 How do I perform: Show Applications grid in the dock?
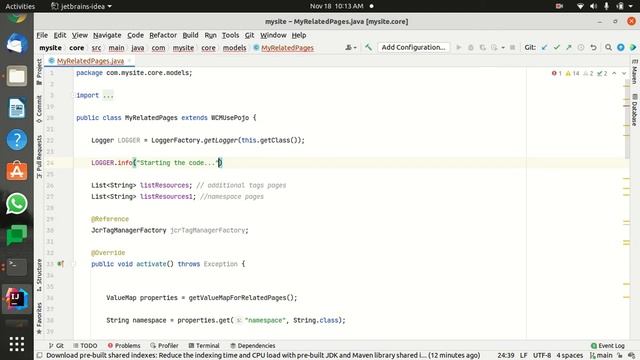coord(17,344)
